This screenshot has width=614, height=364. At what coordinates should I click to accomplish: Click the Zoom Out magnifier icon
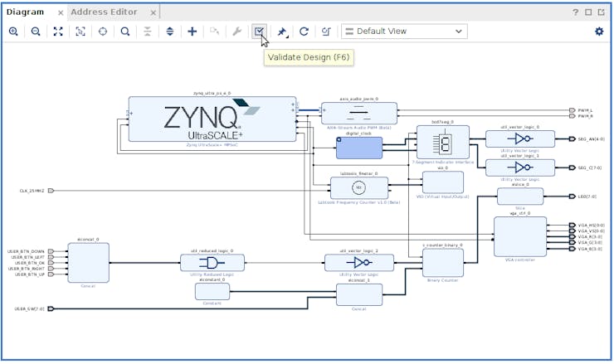(x=36, y=32)
